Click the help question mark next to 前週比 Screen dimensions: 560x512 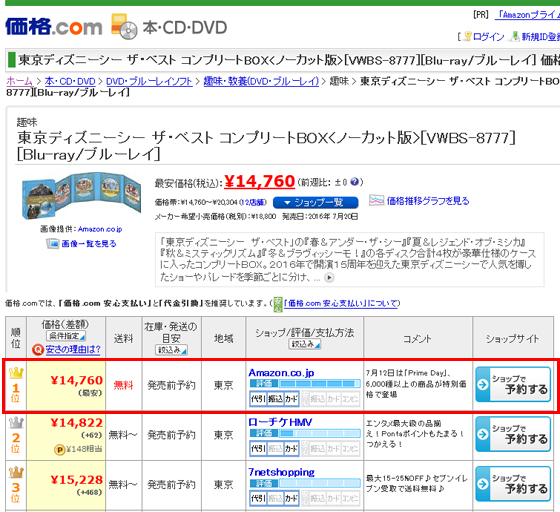[354, 182]
